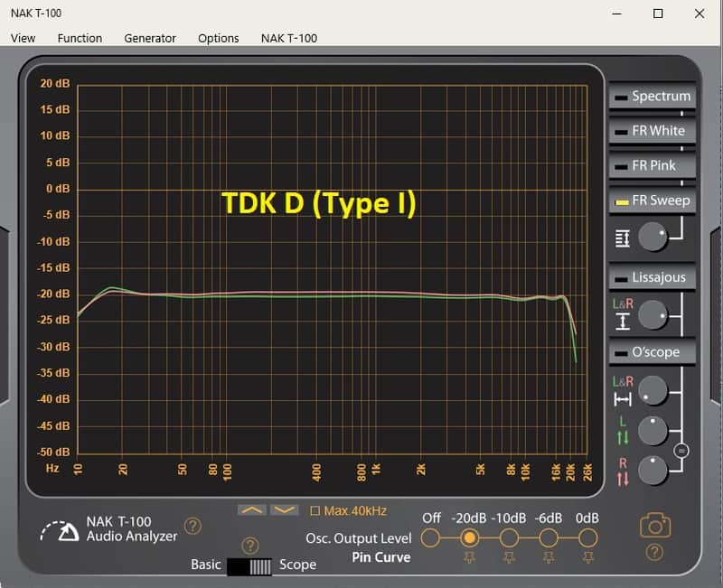Open the Function menu
This screenshot has height=588, width=723.
(x=80, y=38)
